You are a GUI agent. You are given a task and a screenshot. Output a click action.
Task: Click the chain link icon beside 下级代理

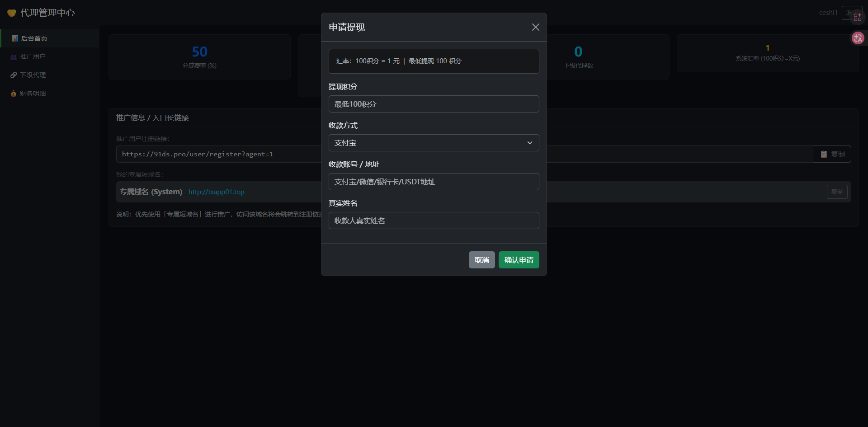pos(14,75)
